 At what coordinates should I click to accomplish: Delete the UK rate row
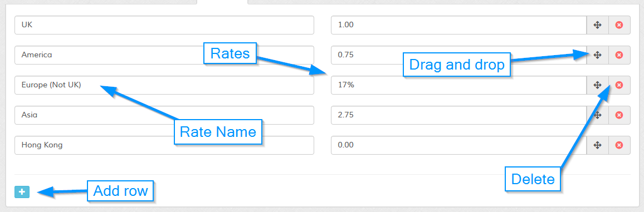(619, 25)
